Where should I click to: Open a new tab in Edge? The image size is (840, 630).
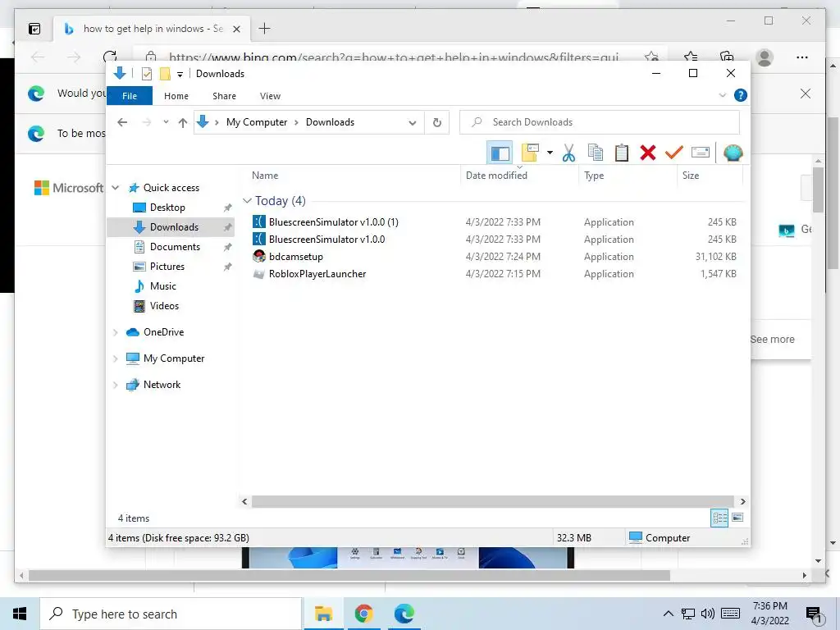[264, 29]
